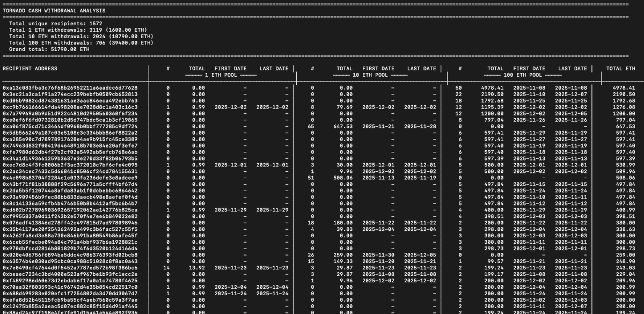Click the "TORNADO CASH WITHDRAWAL ANALYSIS" title
Screen dimensions: 644x314
click(x=54, y=10)
